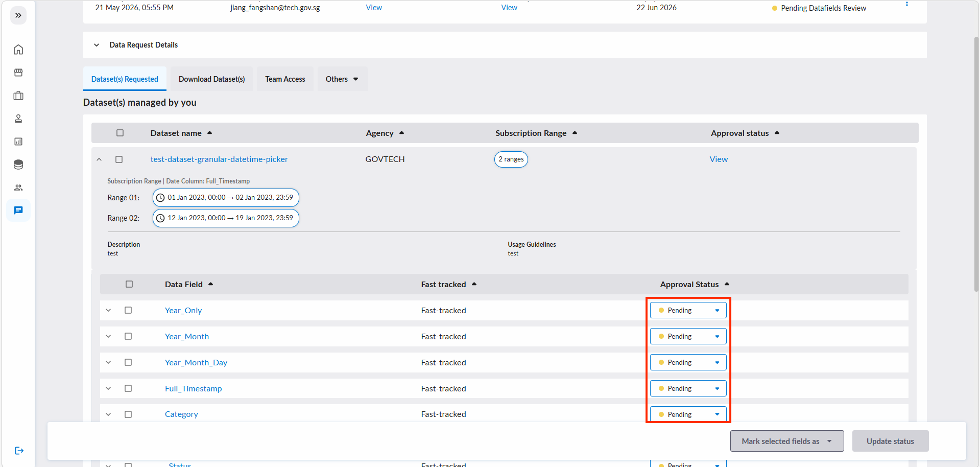The height and width of the screenshot is (467, 980).
Task: Sort by Dataset name arrow
Action: click(x=209, y=133)
